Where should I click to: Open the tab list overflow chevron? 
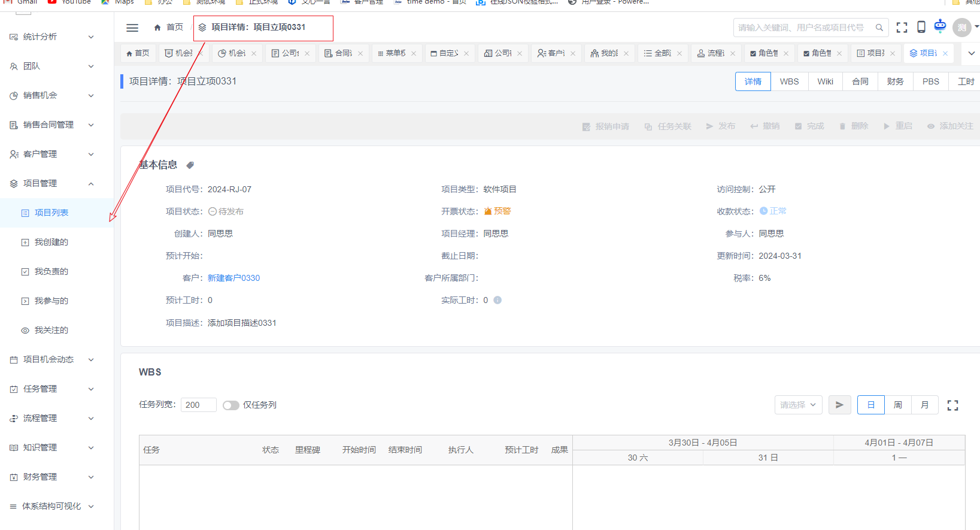click(x=971, y=53)
